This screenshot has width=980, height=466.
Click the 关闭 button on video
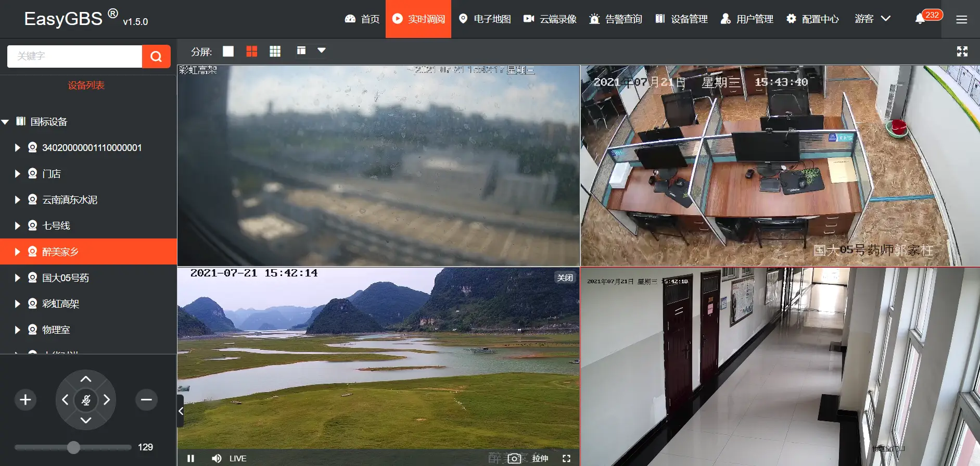click(x=565, y=278)
